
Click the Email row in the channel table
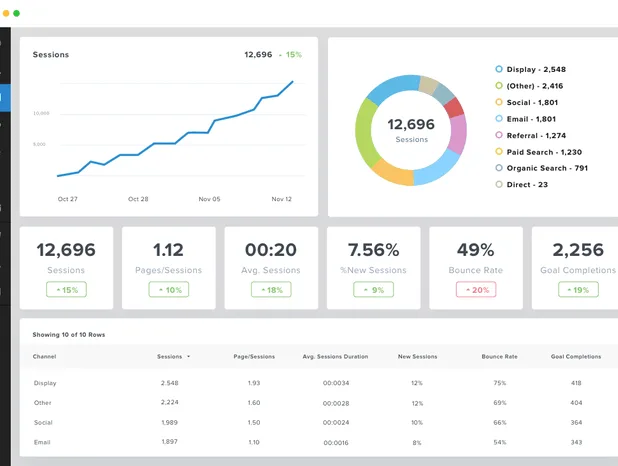(318, 442)
